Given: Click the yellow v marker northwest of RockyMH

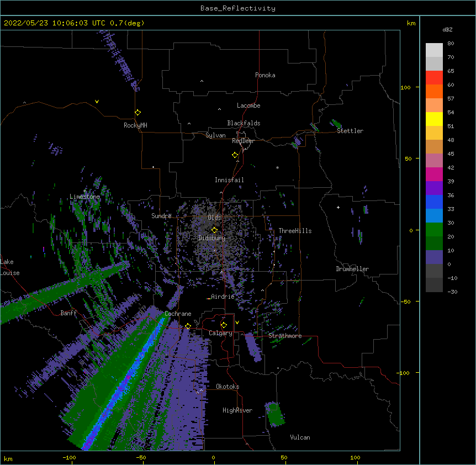Looking at the screenshot, I should 97,102.
